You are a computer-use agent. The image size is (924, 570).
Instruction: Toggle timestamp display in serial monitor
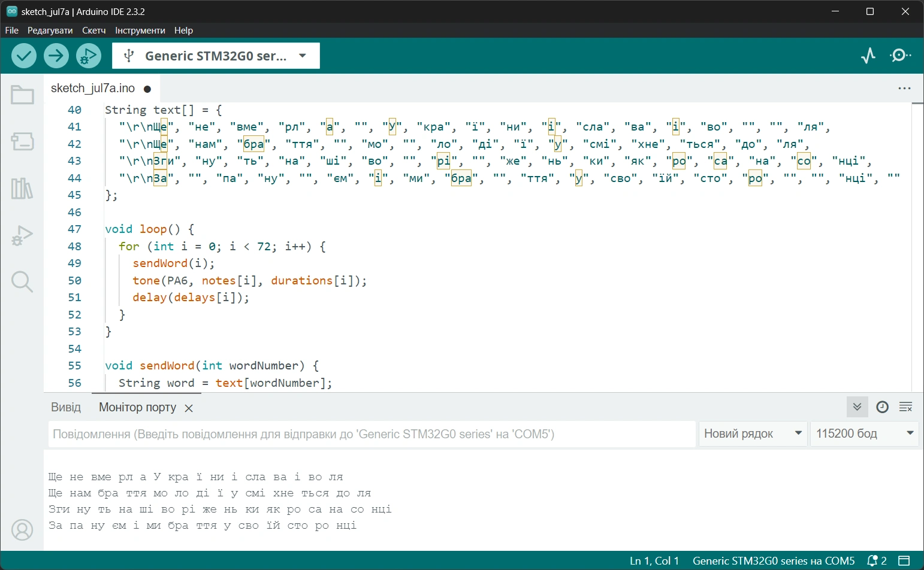click(x=882, y=407)
